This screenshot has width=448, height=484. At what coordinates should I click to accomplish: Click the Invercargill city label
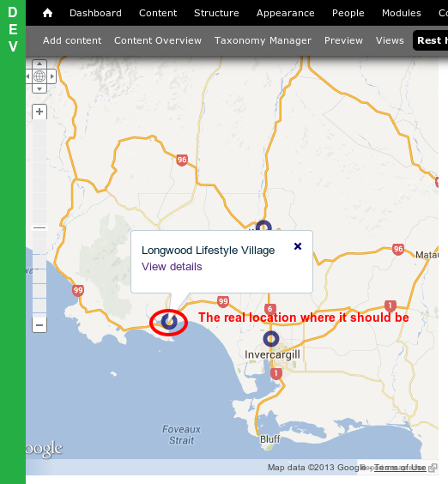pos(272,354)
